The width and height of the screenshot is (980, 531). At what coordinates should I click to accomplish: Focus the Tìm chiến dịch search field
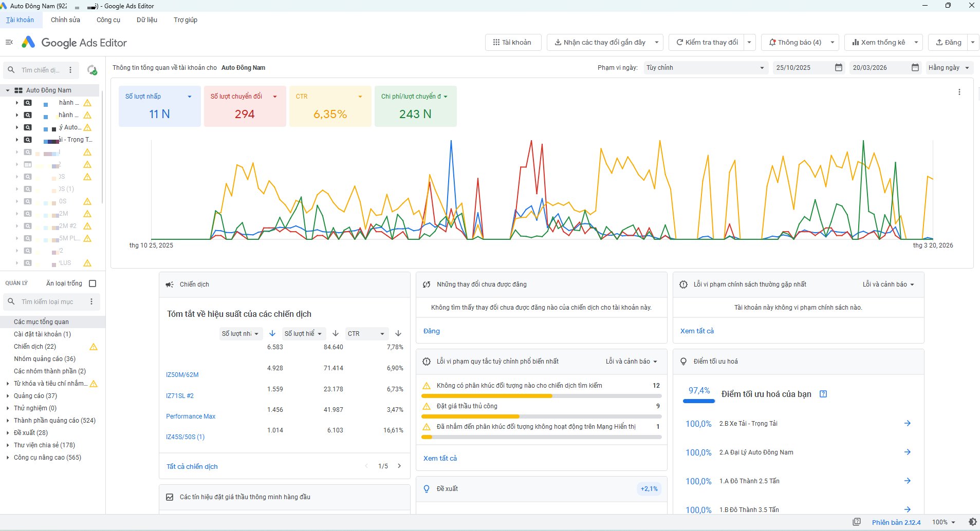click(41, 70)
